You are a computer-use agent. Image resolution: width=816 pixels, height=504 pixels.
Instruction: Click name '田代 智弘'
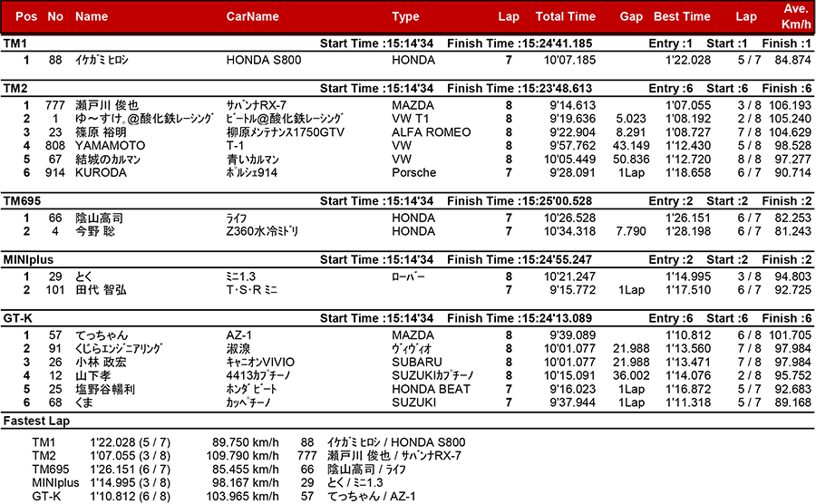tap(101, 291)
